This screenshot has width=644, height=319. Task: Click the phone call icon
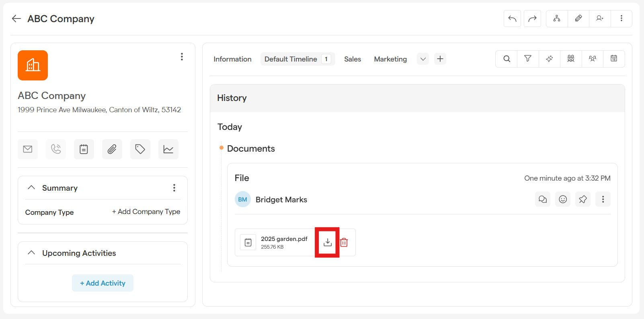pos(56,149)
